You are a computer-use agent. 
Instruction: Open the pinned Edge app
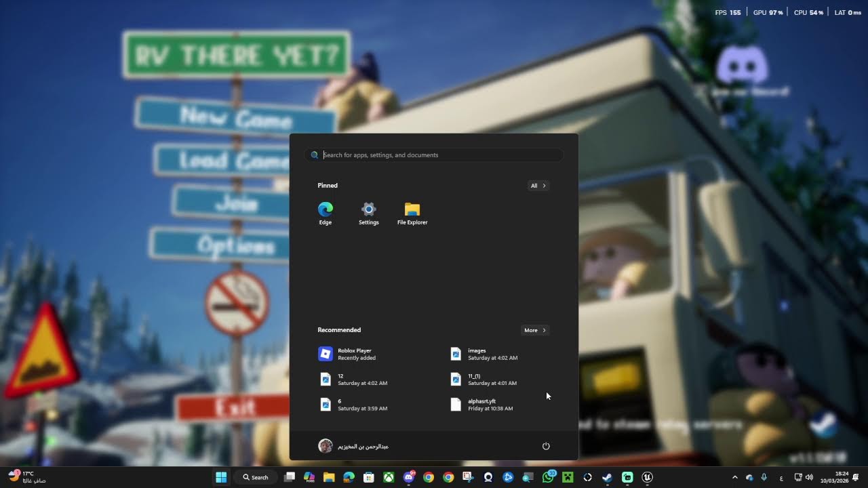click(325, 213)
